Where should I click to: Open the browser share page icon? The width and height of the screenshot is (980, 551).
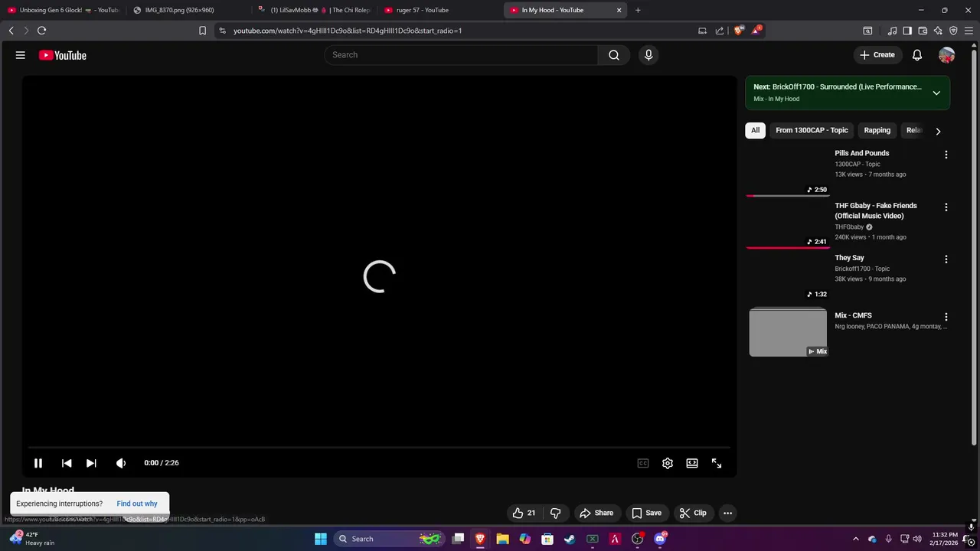pyautogui.click(x=720, y=31)
